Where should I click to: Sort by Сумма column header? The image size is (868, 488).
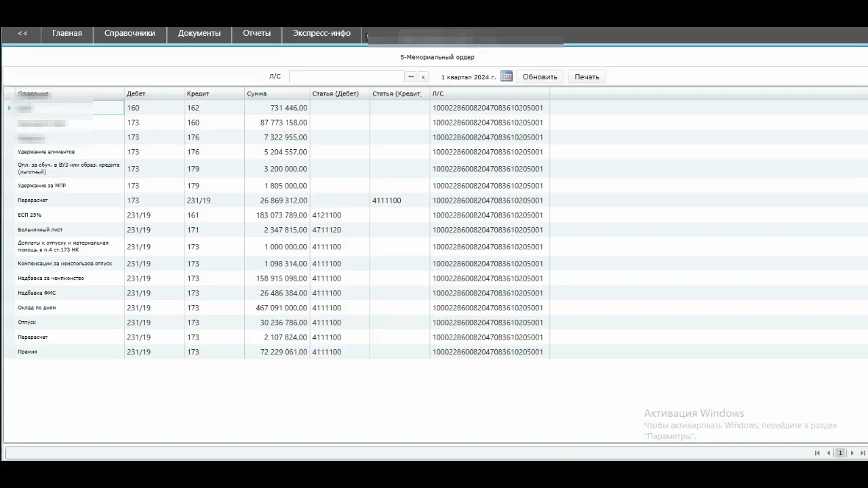point(277,94)
